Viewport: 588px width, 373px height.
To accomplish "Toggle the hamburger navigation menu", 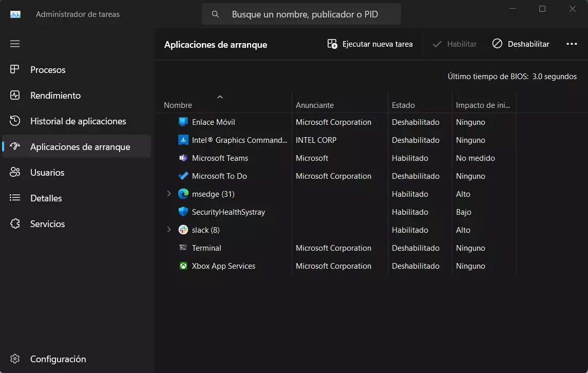I will (15, 44).
